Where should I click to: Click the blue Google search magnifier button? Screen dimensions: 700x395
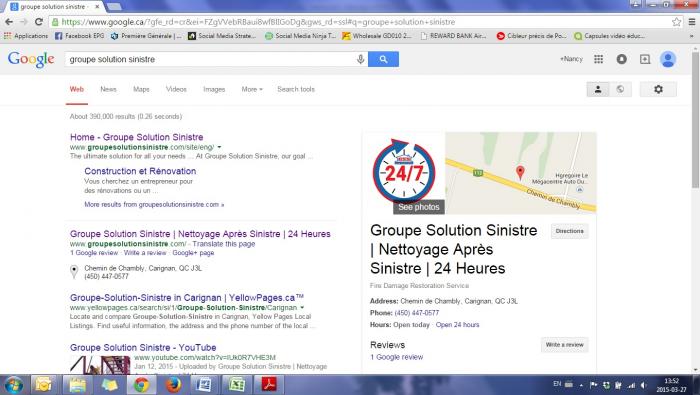(383, 59)
